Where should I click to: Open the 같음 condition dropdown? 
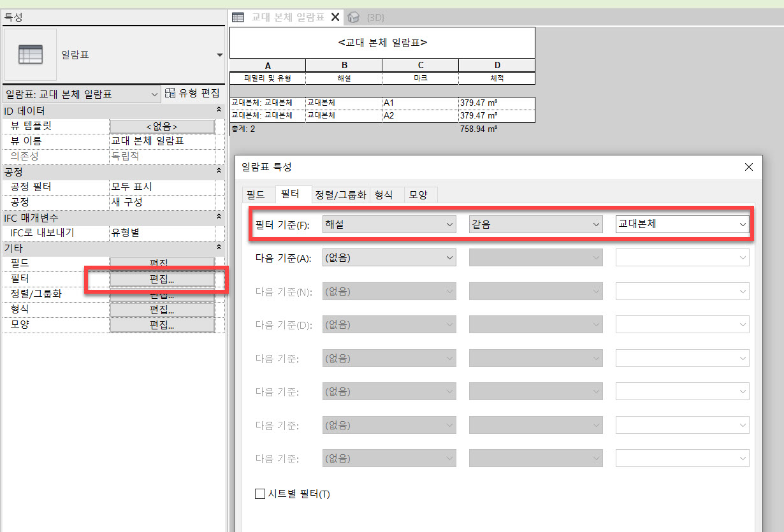click(x=535, y=224)
